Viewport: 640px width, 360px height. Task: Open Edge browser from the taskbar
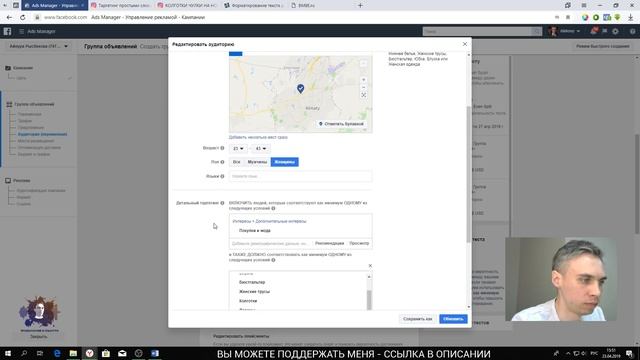click(57, 353)
